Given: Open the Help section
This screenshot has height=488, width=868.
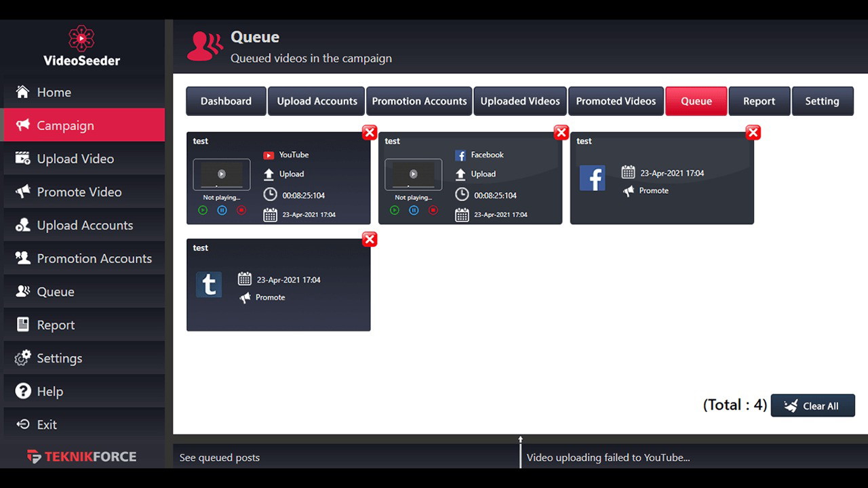Looking at the screenshot, I should [x=50, y=391].
